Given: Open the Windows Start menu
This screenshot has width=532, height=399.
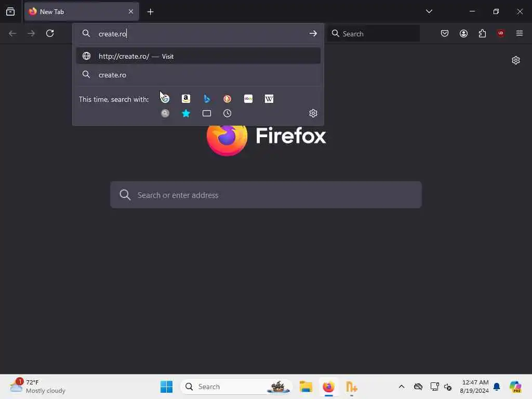Looking at the screenshot, I should (x=167, y=387).
